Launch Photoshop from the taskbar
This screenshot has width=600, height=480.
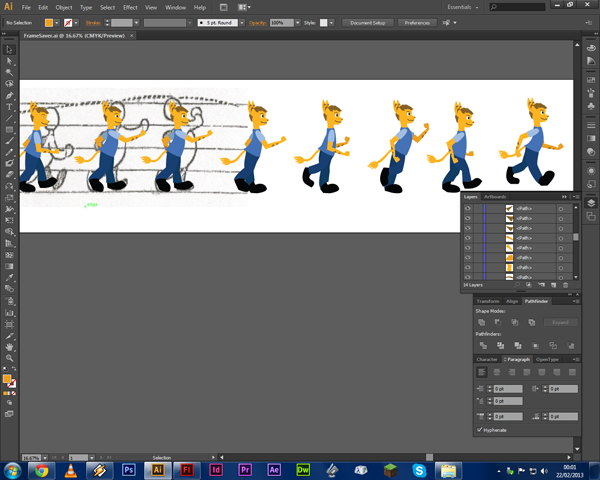(128, 468)
